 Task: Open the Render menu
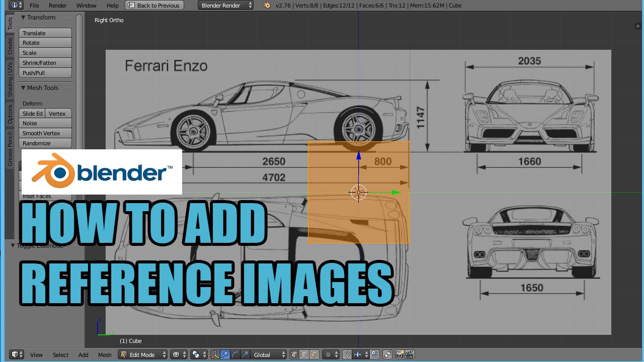click(x=58, y=5)
